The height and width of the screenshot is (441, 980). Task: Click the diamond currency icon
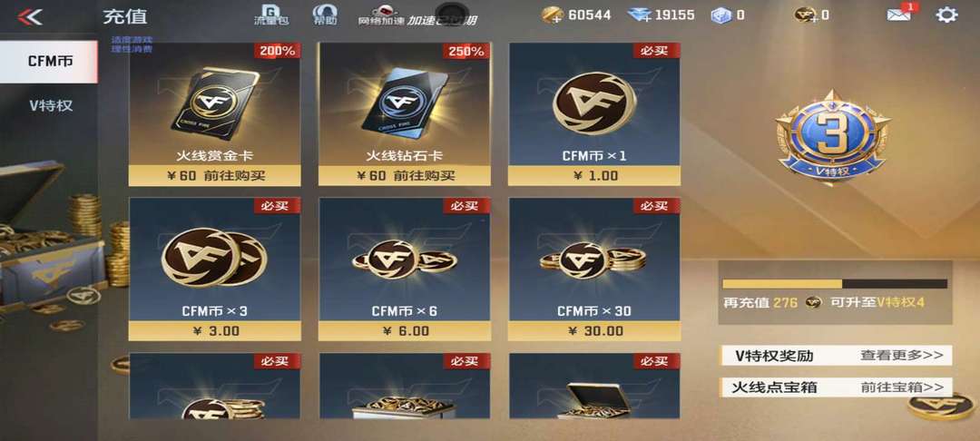(x=640, y=15)
